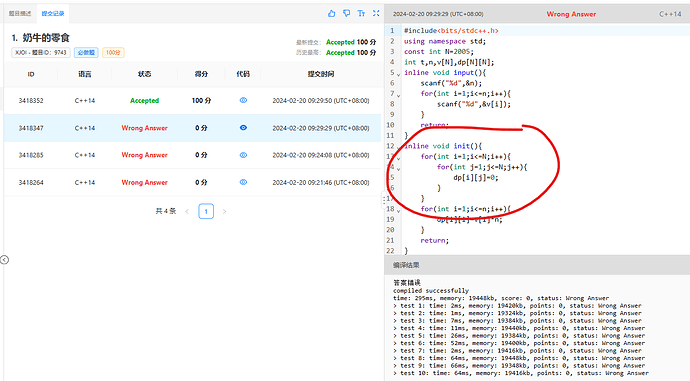Viewport: 690px width, 381px height.
Task: View code of submission 3418264
Action: pos(243,182)
